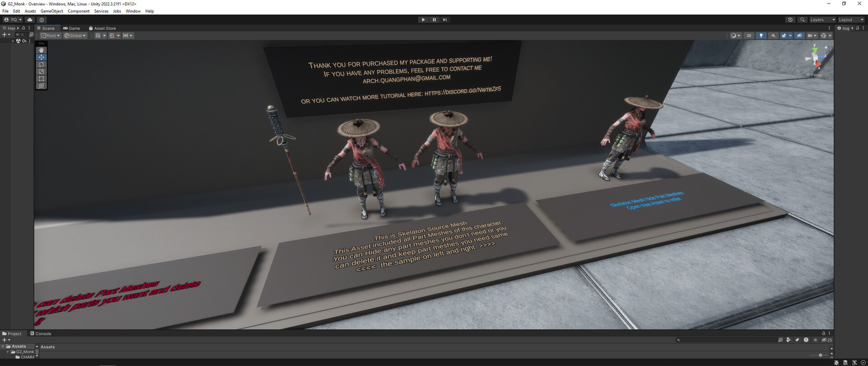
Task: Toggle the Inspector panel lock
Action: tap(858, 28)
